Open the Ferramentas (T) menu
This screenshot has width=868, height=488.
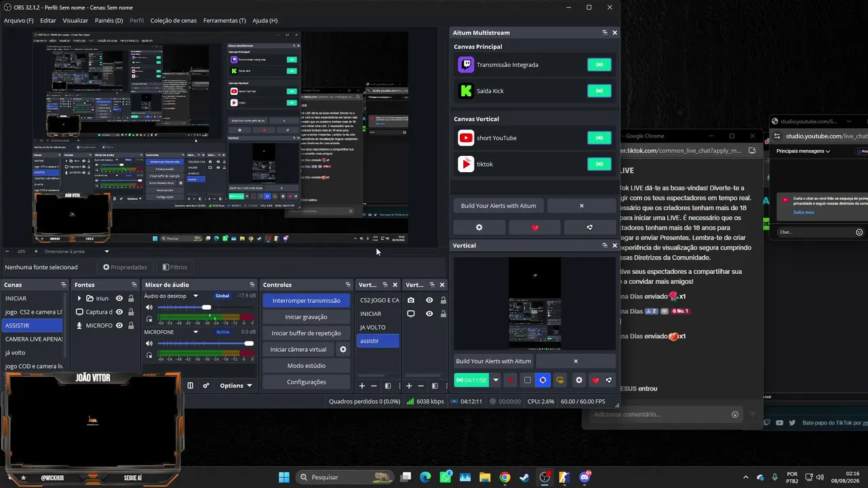(x=224, y=20)
